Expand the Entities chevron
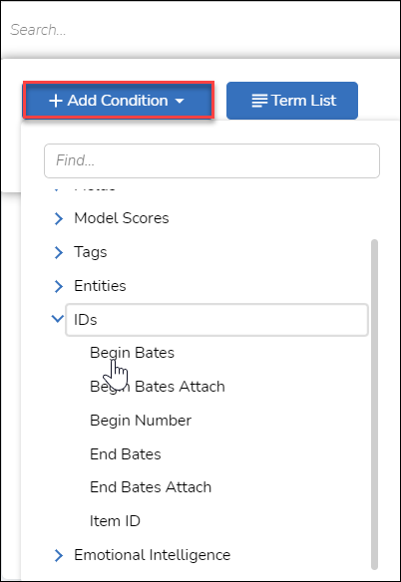The width and height of the screenshot is (401, 582). coord(58,286)
